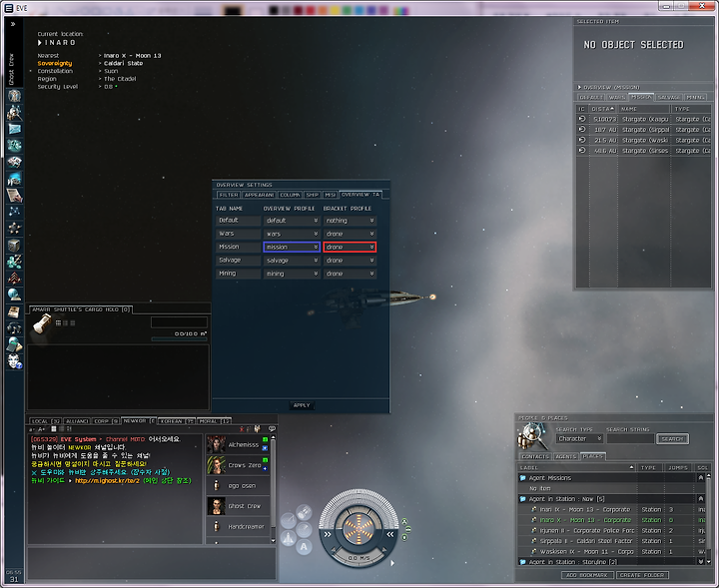Open Wars tab overview profile dropdown

click(x=292, y=234)
